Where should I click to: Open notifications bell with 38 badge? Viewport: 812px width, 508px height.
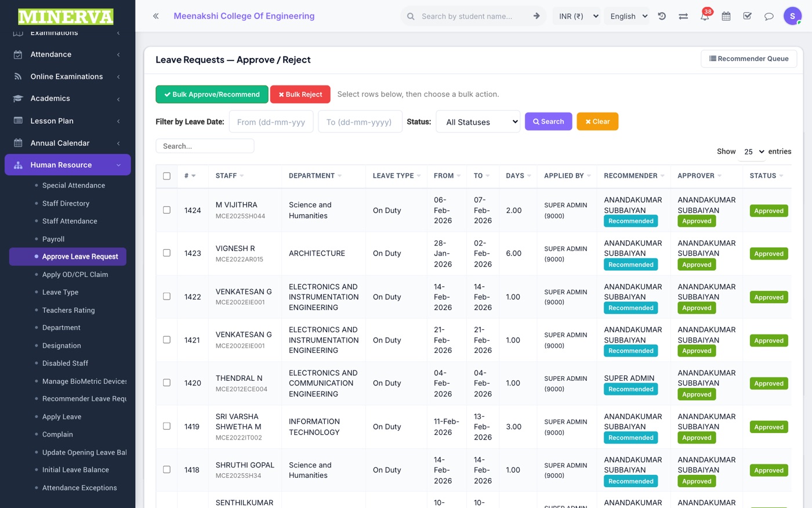[705, 16]
